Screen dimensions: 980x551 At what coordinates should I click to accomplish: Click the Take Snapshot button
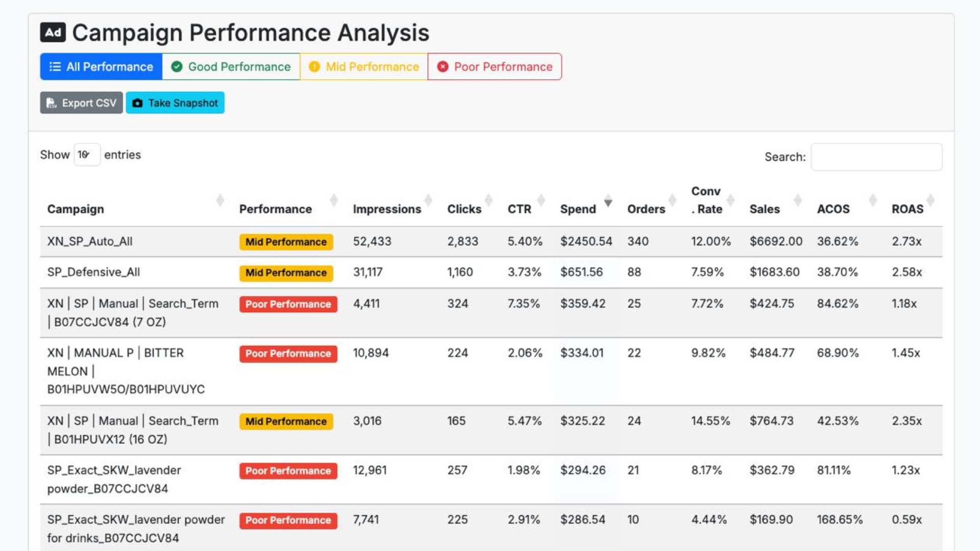(175, 103)
